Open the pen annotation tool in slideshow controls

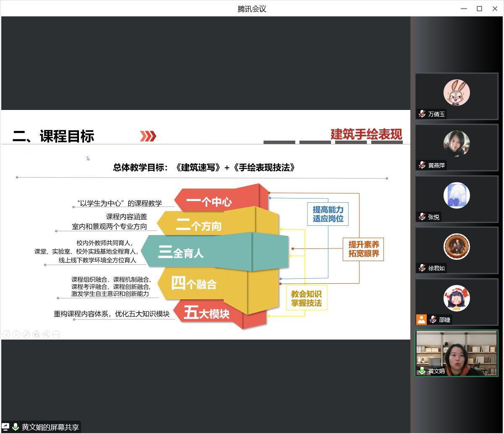click(26, 335)
